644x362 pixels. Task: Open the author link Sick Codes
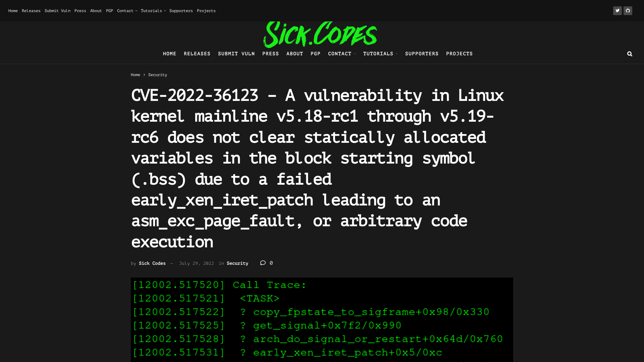[152, 263]
